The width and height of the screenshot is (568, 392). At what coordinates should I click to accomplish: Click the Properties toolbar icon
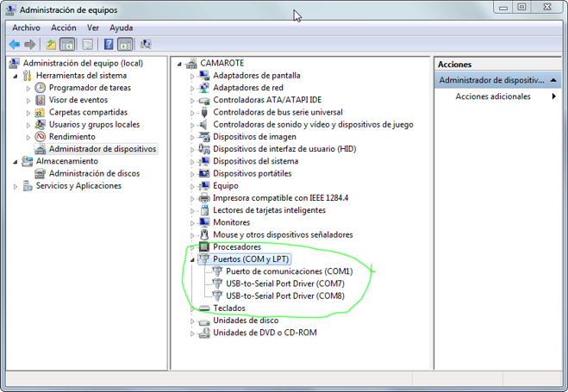pyautogui.click(x=87, y=44)
